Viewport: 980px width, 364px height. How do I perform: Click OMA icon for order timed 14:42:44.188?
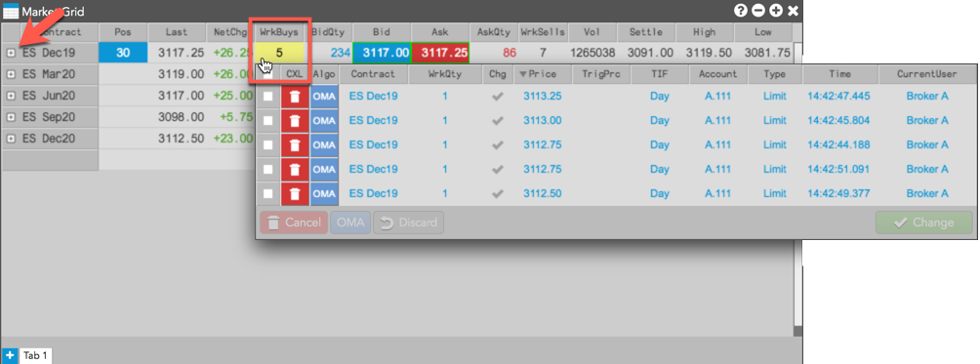click(324, 145)
